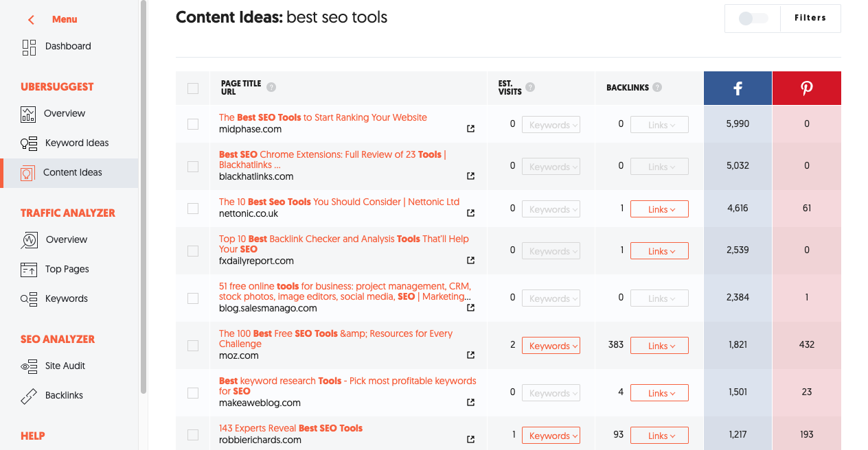Viewport: 868px width, 450px height.
Task: Open Links dropdown for robbierichards.com row
Action: click(659, 436)
